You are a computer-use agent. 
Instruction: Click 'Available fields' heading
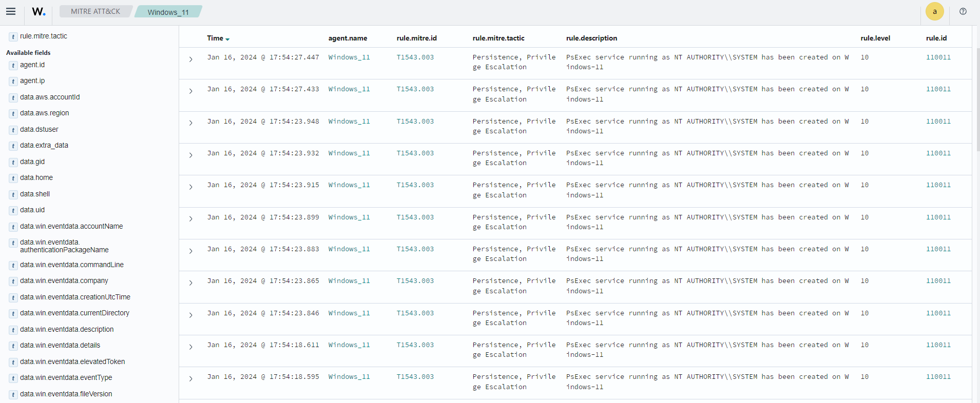[x=28, y=53]
